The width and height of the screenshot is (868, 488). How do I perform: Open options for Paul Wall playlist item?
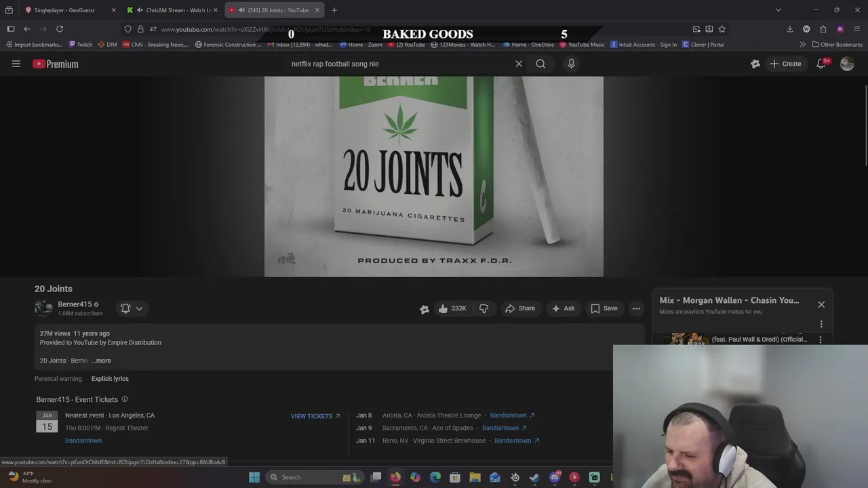821,340
